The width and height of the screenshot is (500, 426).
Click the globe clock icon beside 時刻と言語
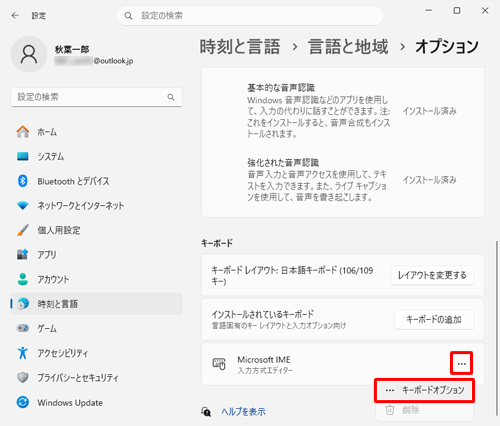pyautogui.click(x=23, y=304)
